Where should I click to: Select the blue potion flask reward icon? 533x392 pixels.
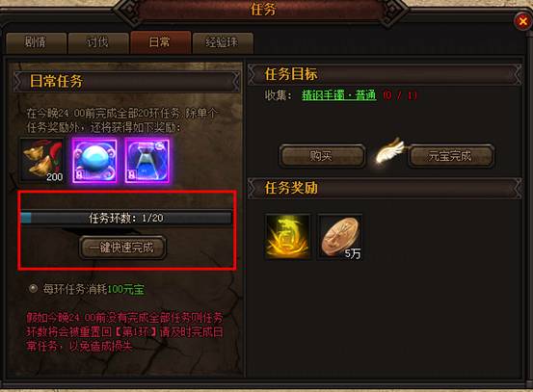click(147, 160)
